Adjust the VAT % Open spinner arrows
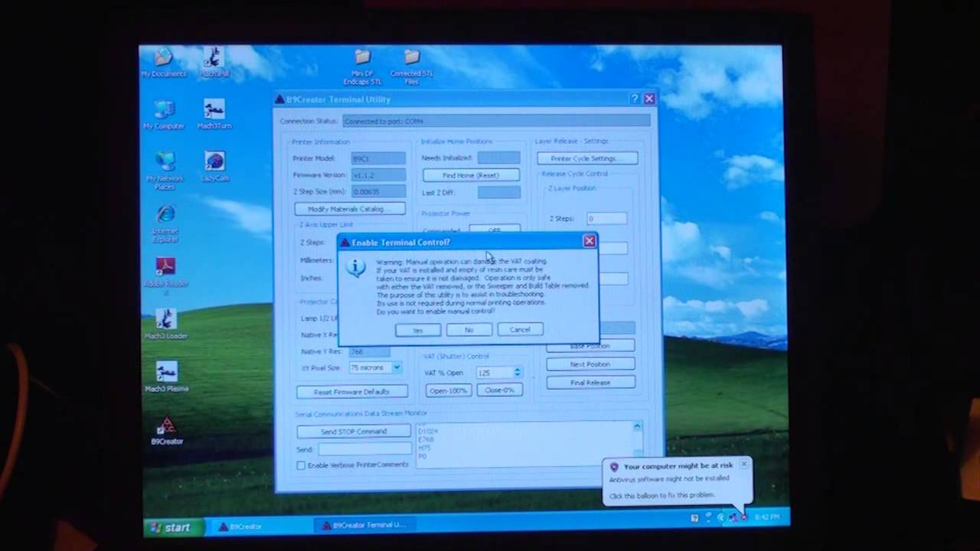Viewport: 980px width, 551px height. (517, 373)
